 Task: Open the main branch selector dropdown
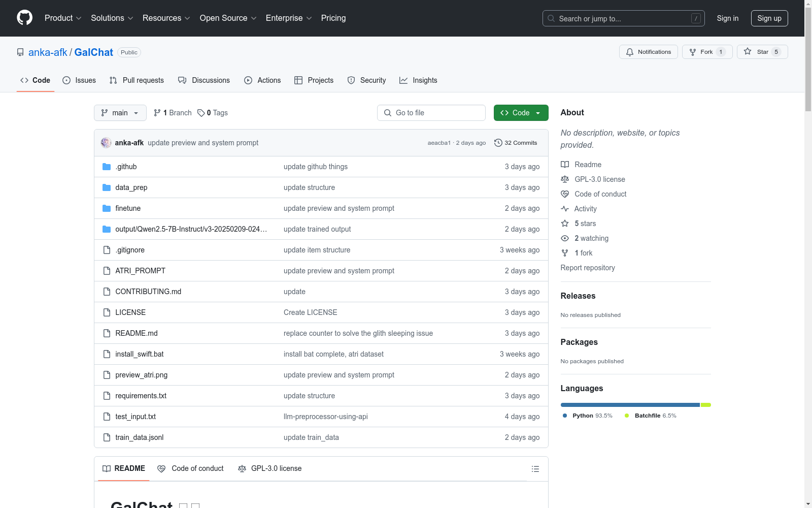[x=120, y=113]
